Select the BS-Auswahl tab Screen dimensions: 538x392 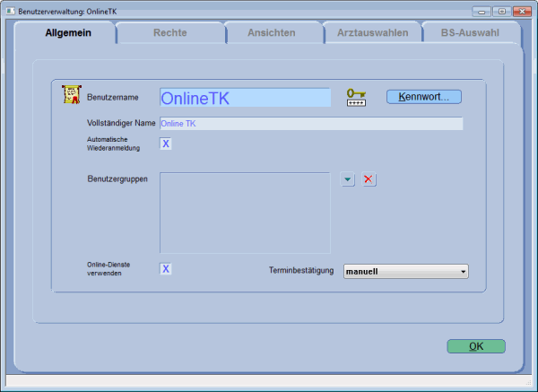[471, 33]
